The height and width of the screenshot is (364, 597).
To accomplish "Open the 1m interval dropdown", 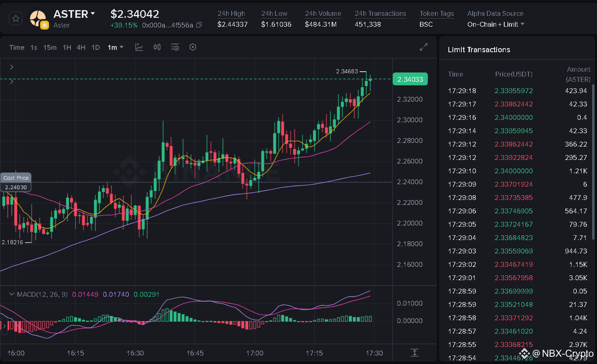I will click(115, 47).
